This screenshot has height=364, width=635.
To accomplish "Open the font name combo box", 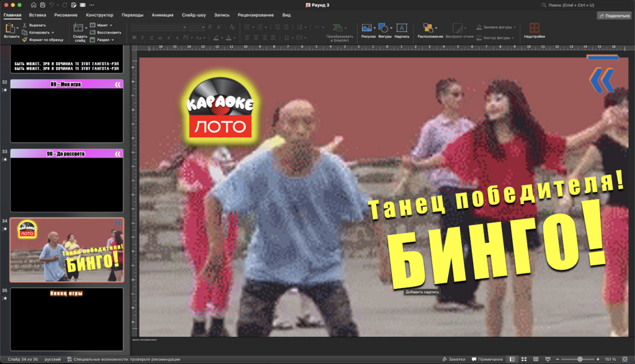I will (158, 27).
